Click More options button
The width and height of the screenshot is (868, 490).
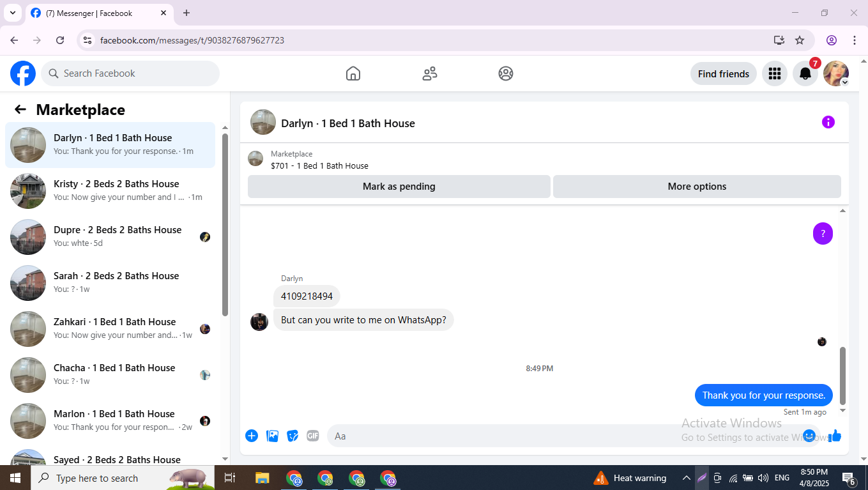point(697,187)
